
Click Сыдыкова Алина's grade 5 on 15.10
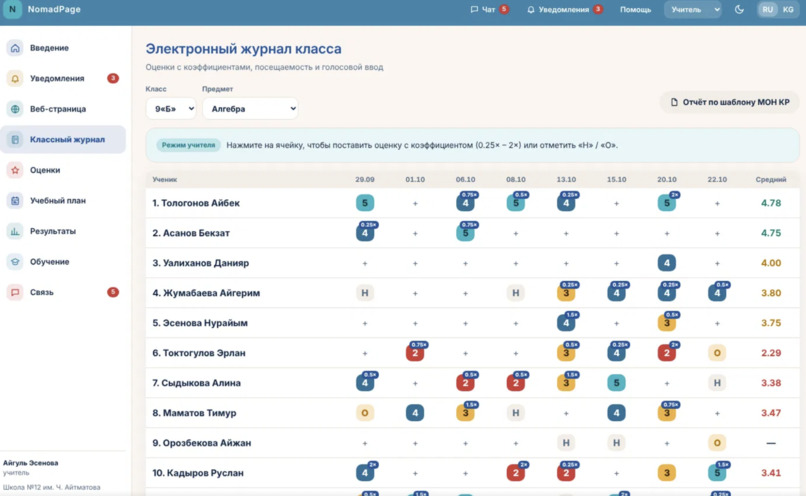[x=616, y=382]
